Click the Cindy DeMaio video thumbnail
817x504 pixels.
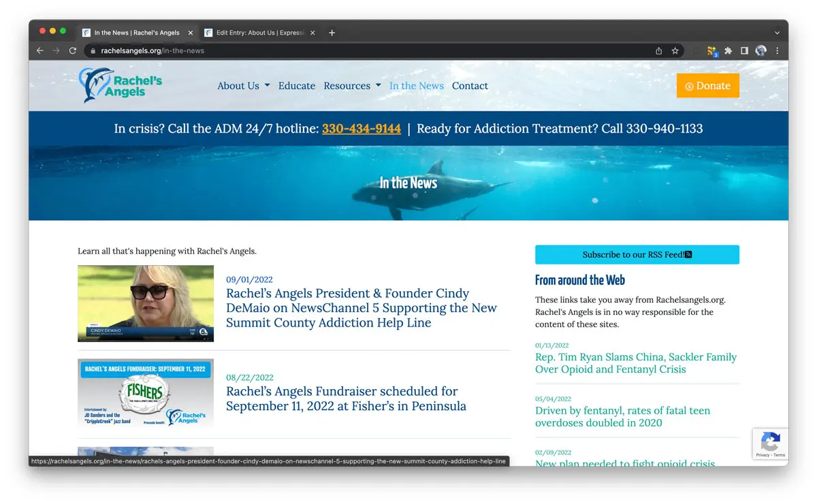click(x=146, y=303)
